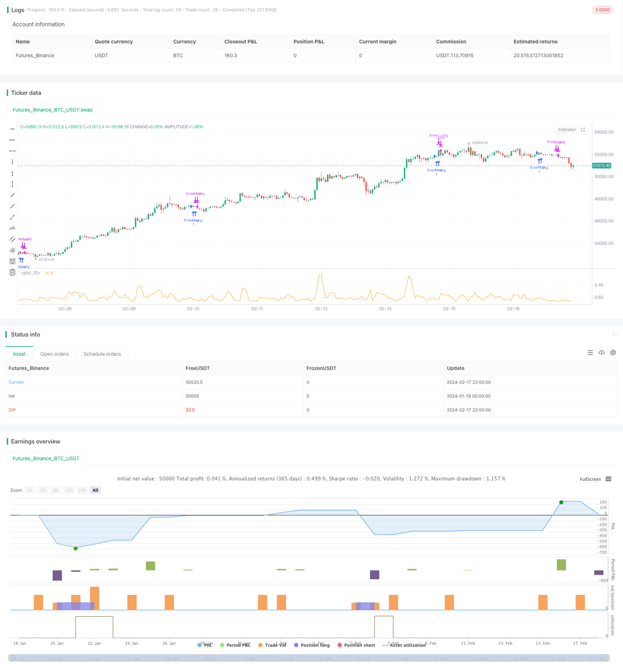The width and height of the screenshot is (623, 672).
Task: Click the 0.0000 red badge
Action: click(x=602, y=10)
